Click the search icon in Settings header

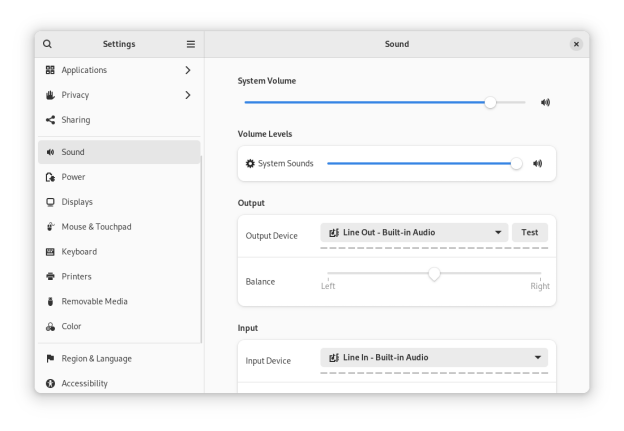click(47, 44)
